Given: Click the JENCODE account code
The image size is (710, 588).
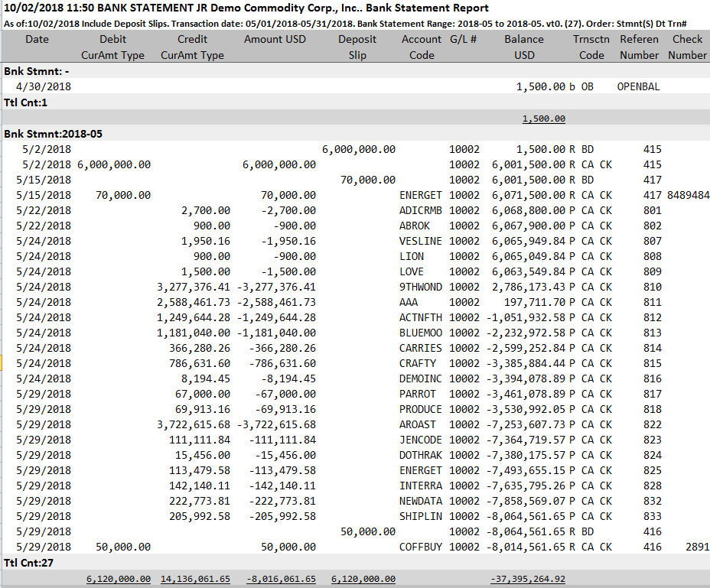Looking at the screenshot, I should [x=420, y=440].
